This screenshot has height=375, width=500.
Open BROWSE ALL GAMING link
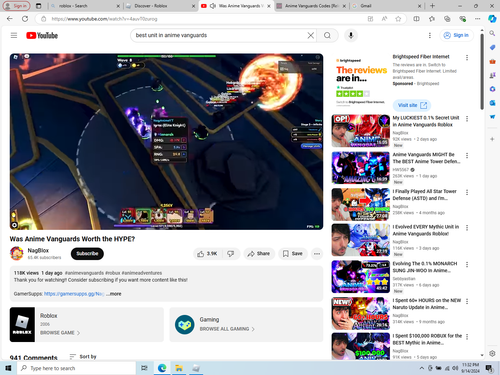pos(227,329)
